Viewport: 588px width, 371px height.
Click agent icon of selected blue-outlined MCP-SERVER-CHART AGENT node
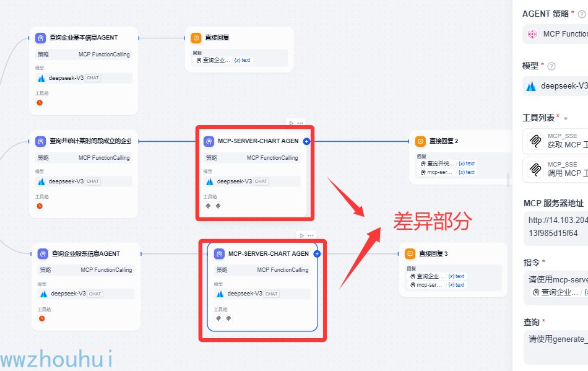click(x=219, y=253)
